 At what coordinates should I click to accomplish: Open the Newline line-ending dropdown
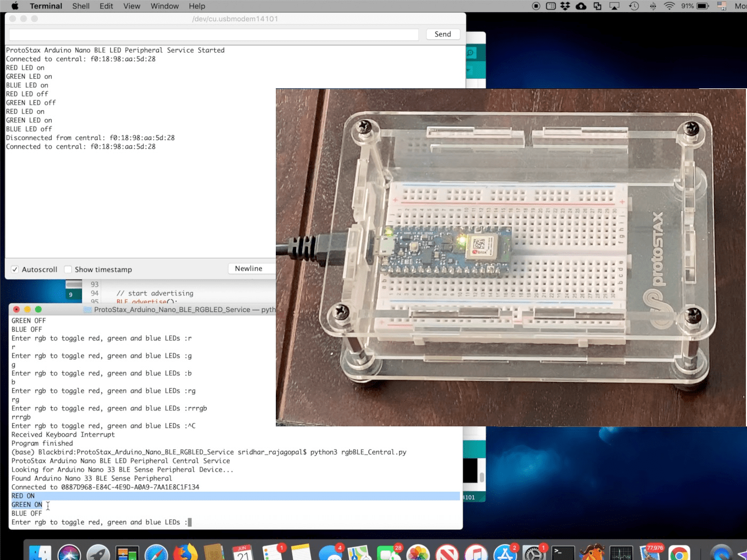(x=251, y=268)
